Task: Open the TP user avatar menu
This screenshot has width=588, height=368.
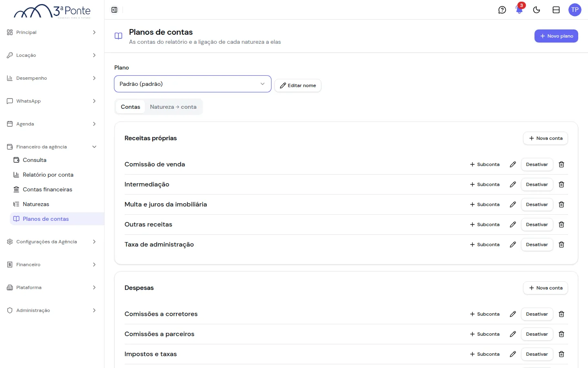Action: tap(575, 10)
